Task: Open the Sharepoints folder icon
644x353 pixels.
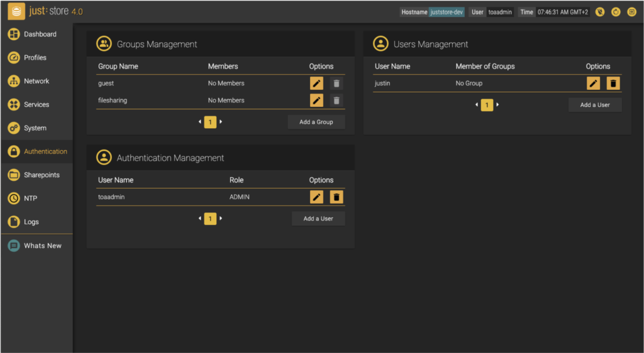Action: click(x=14, y=175)
